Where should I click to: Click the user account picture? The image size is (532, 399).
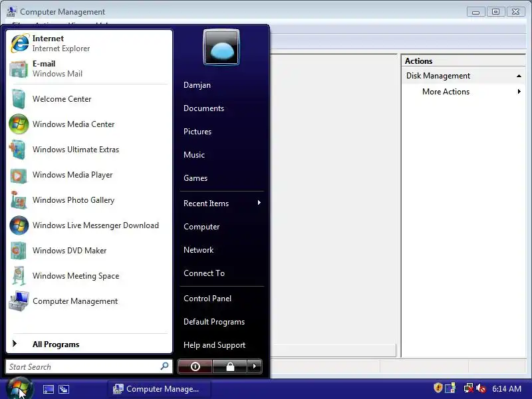pyautogui.click(x=221, y=47)
